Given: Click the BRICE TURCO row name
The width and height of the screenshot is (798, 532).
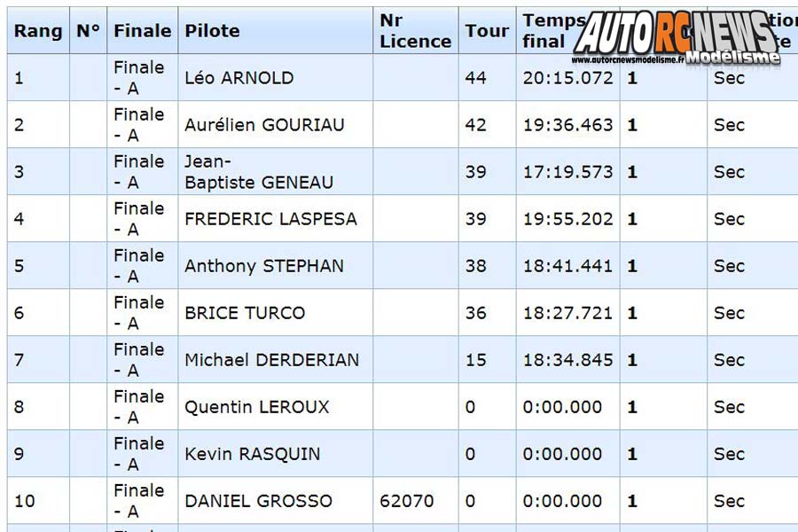Looking at the screenshot, I should [x=244, y=313].
